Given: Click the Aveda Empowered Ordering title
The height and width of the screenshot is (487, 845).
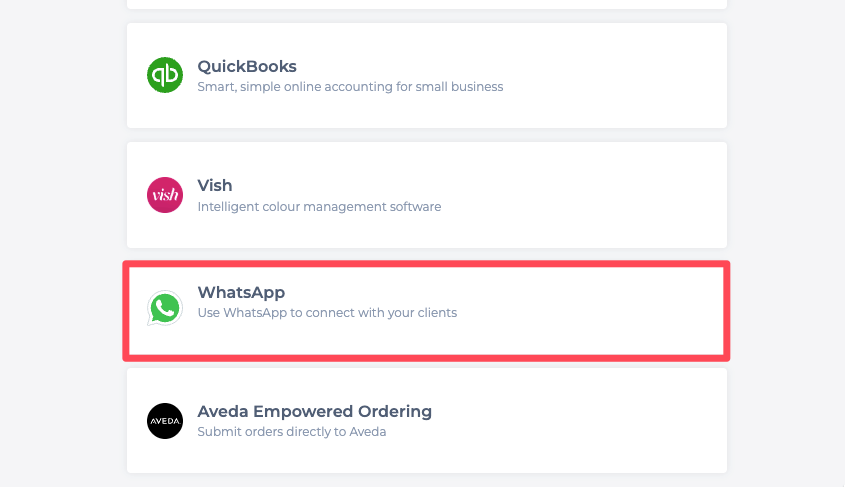Looking at the screenshot, I should [314, 411].
